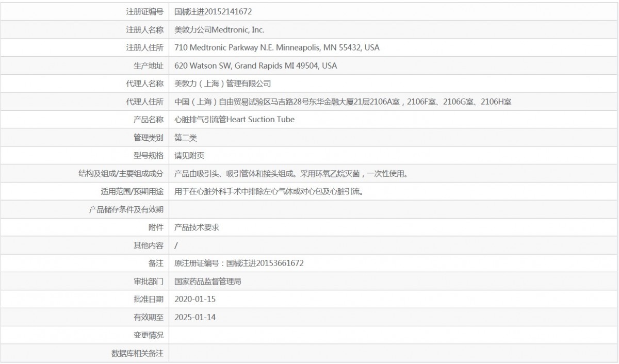The height and width of the screenshot is (364, 619).
Task: Click the 有效期至 label
Action: [149, 317]
